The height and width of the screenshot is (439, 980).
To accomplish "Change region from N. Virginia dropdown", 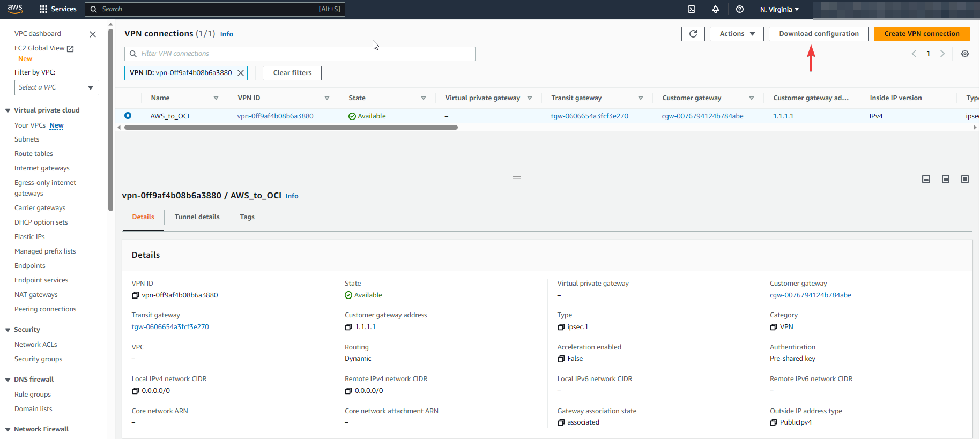I will click(779, 9).
